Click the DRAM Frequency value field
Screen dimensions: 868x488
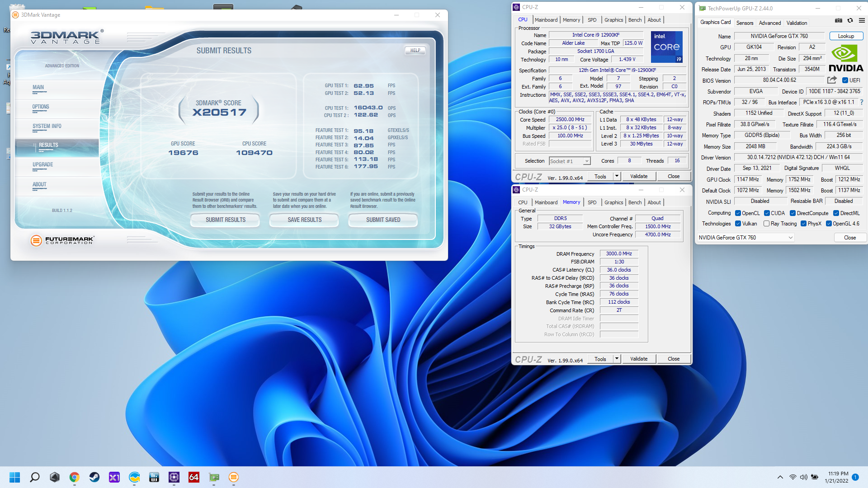click(618, 254)
